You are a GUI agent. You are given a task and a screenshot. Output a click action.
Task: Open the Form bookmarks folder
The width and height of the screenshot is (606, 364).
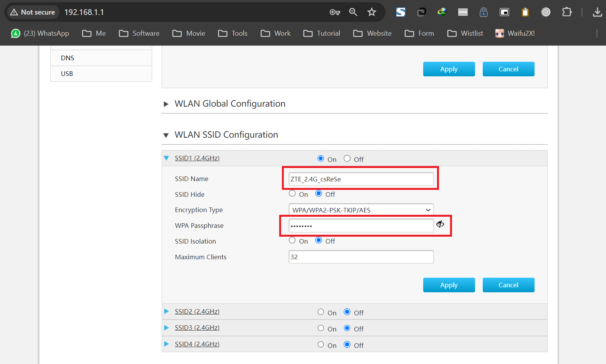pyautogui.click(x=419, y=33)
